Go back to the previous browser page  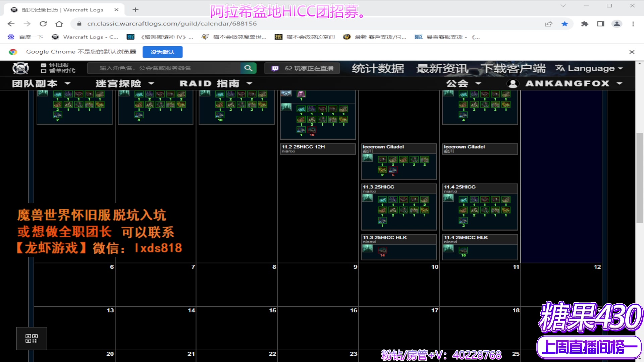[11, 24]
